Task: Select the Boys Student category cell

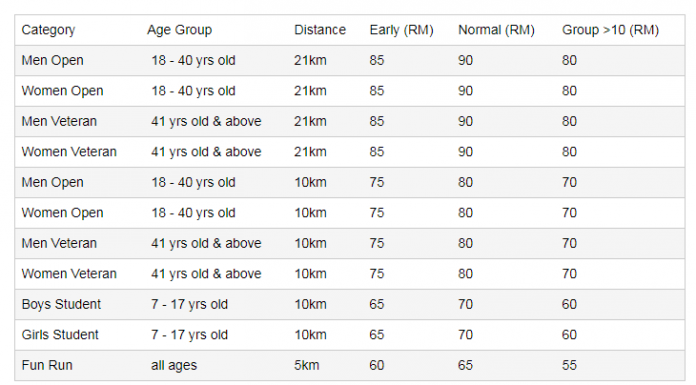Action: tap(61, 304)
